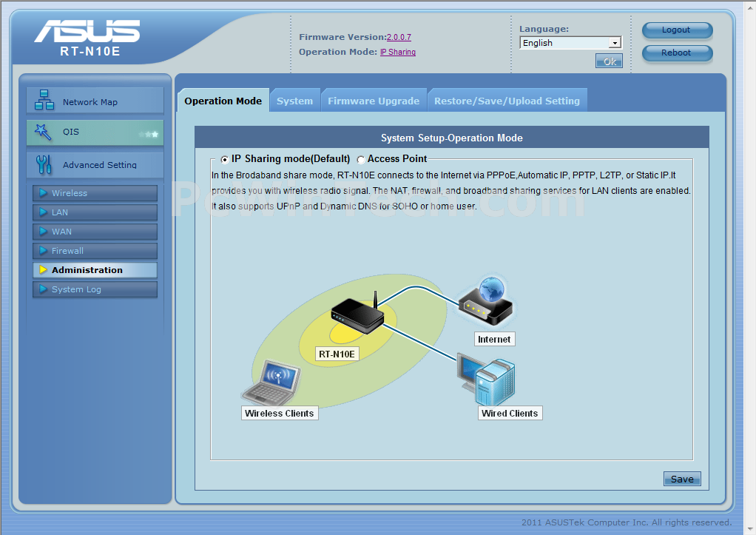Open the Wireless menu item

95,193
